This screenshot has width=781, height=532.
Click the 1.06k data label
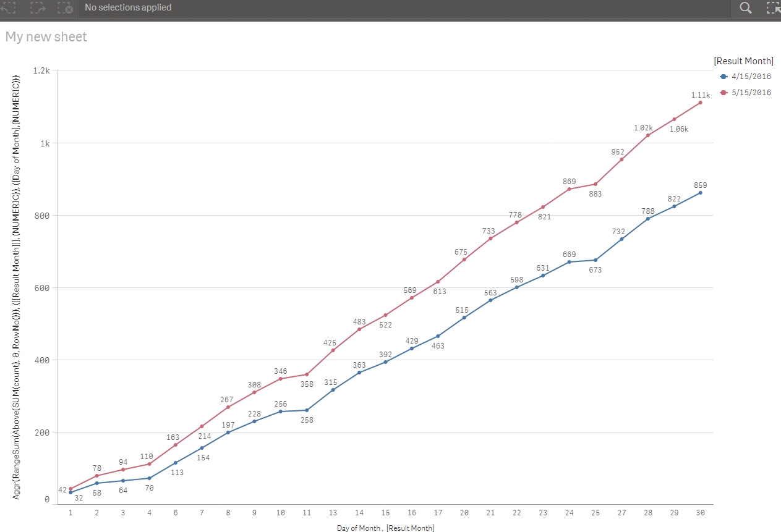click(x=679, y=129)
